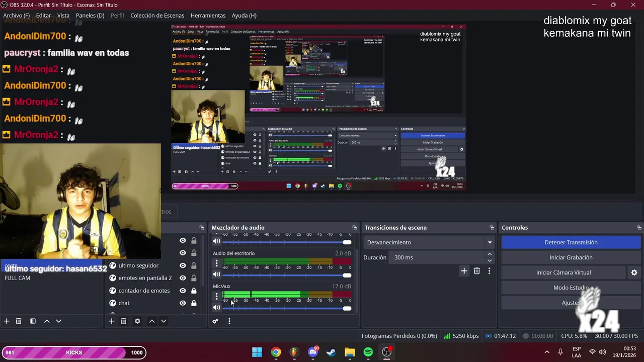The image size is (644, 362).
Task: Float the Mezclador de audio dock
Action: (354, 228)
